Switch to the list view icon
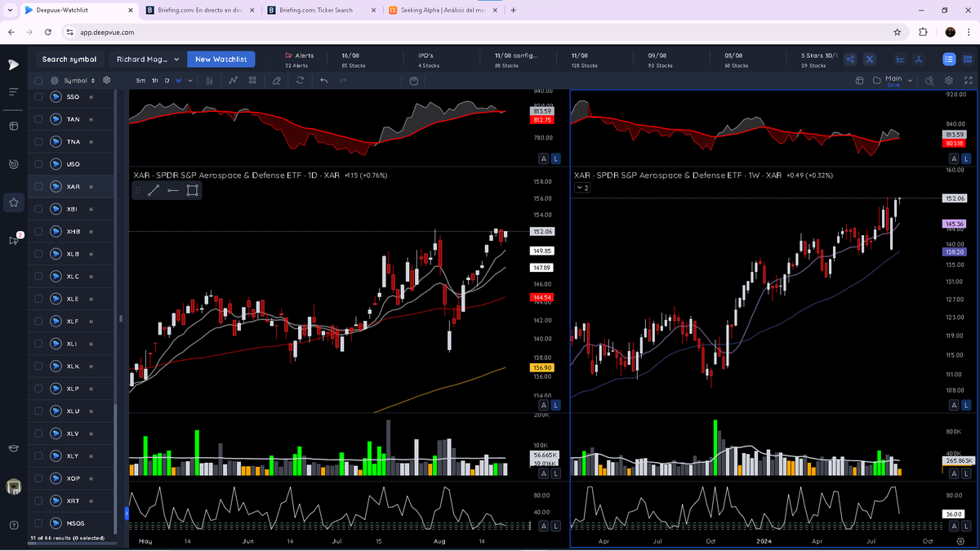Viewport: 980px width, 551px height. click(x=949, y=59)
